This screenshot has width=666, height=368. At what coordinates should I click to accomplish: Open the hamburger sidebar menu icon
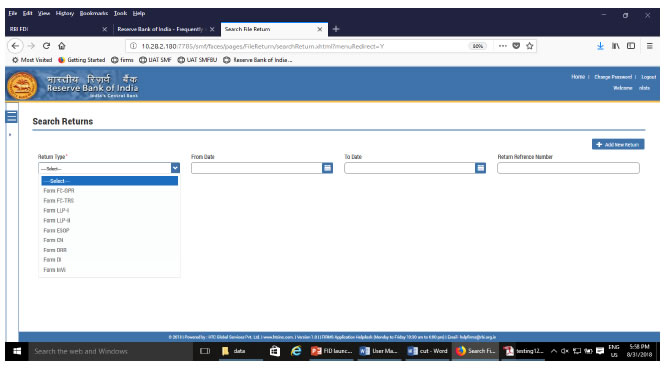tap(11, 116)
